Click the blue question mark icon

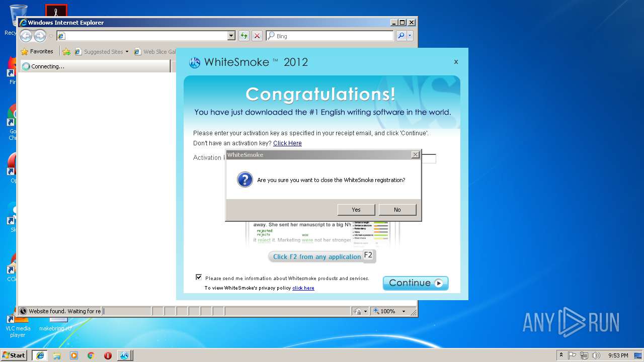point(245,179)
